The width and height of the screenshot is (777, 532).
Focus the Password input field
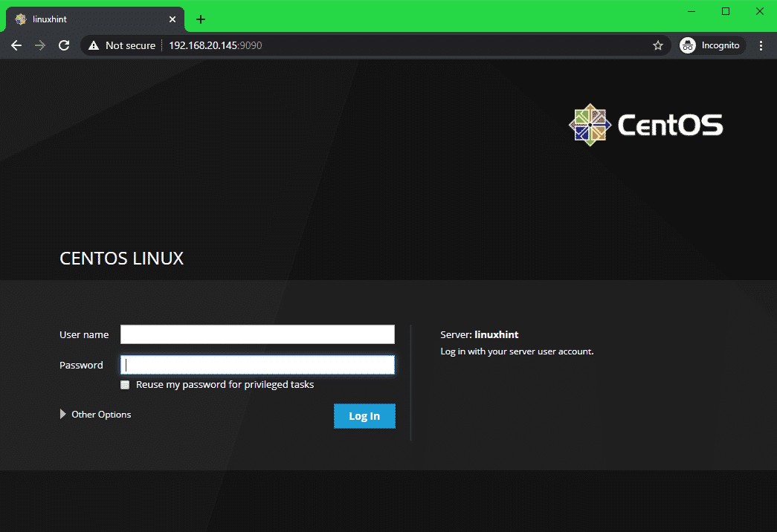pos(258,365)
